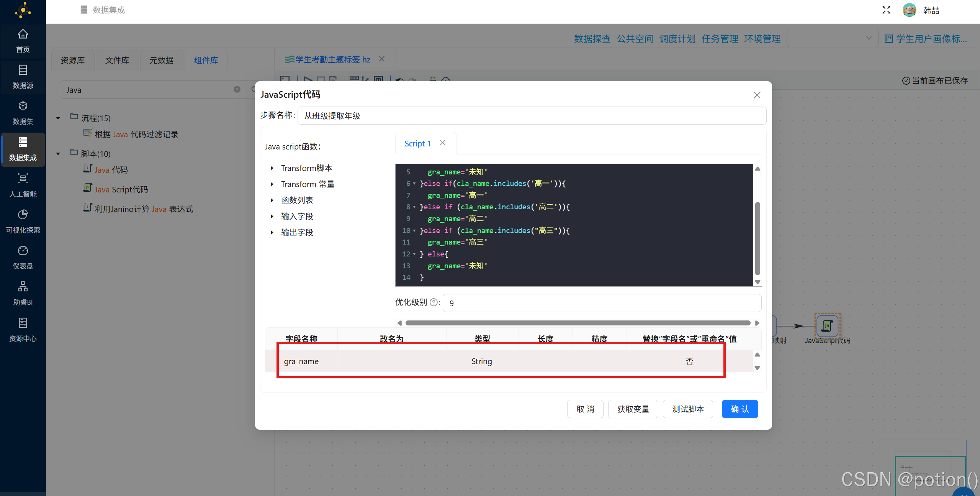Go to the 首页 home icon
This screenshot has width=980, height=496.
coord(23,34)
